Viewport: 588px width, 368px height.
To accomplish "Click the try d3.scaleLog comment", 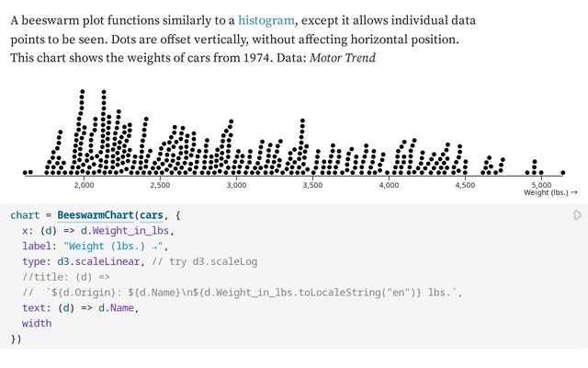I will [x=205, y=261].
